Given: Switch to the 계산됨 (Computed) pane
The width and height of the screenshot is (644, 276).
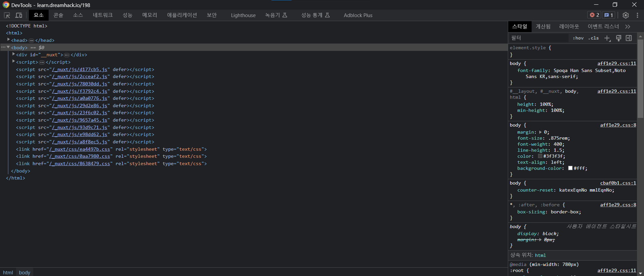Looking at the screenshot, I should click(x=543, y=26).
